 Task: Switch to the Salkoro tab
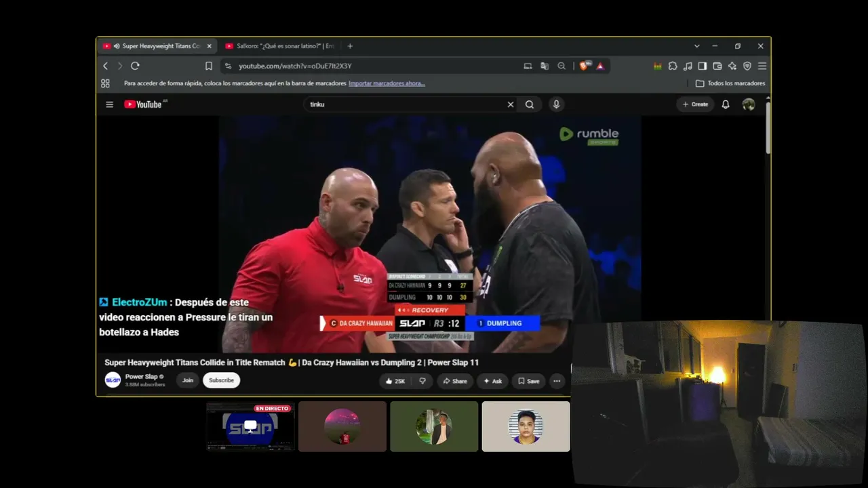click(280, 46)
